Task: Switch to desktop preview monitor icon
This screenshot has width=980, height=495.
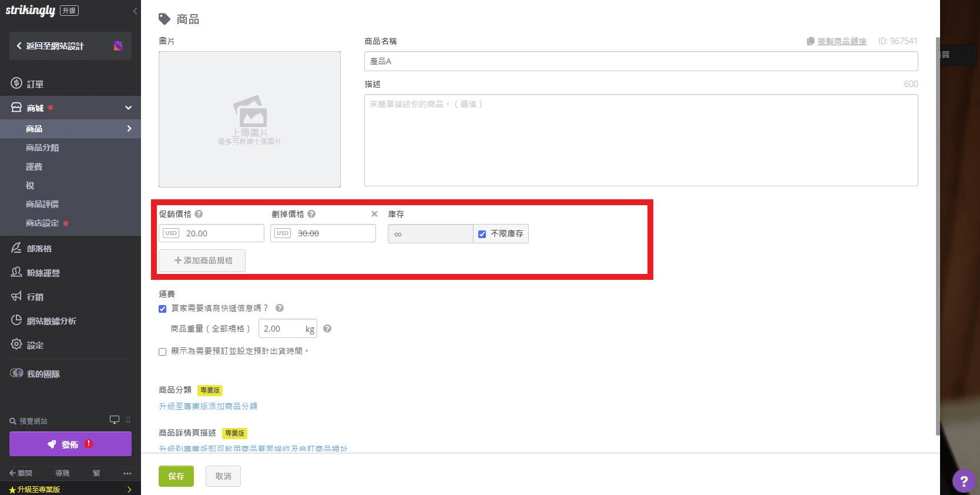Action: [x=115, y=420]
